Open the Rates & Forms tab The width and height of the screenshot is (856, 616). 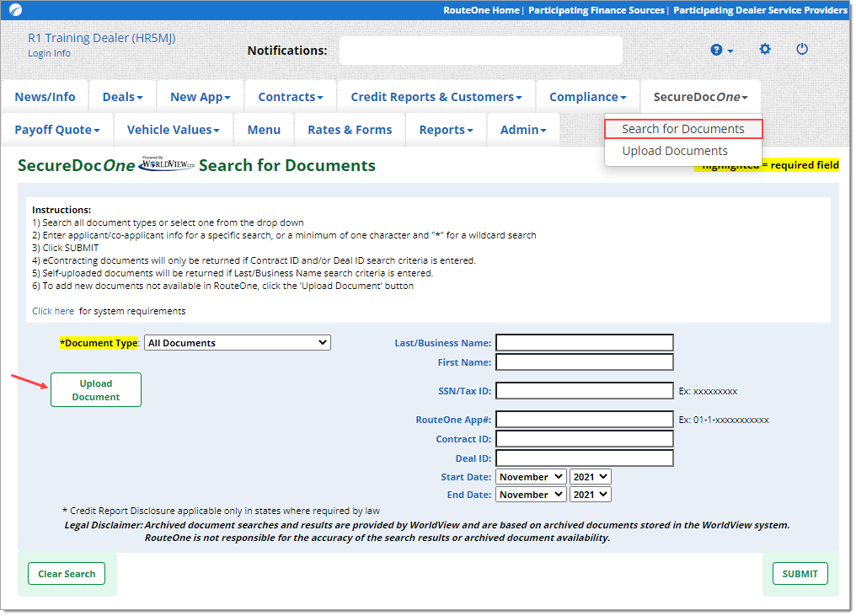[x=350, y=130]
